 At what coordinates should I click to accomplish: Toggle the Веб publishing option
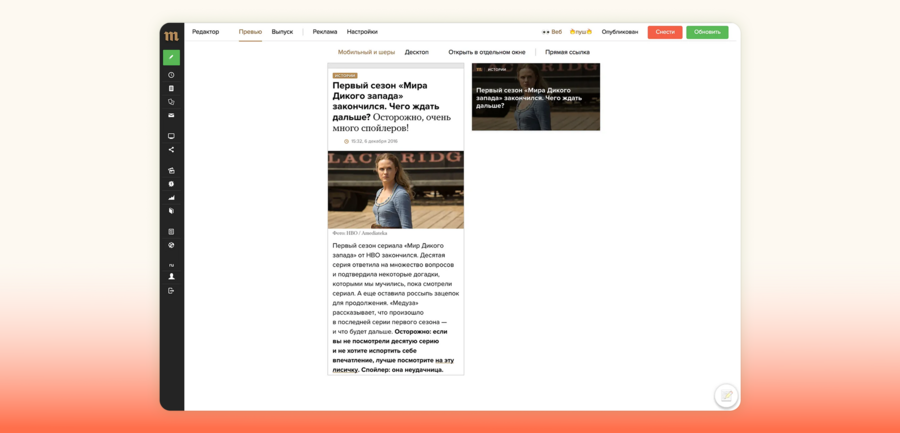[x=552, y=32]
